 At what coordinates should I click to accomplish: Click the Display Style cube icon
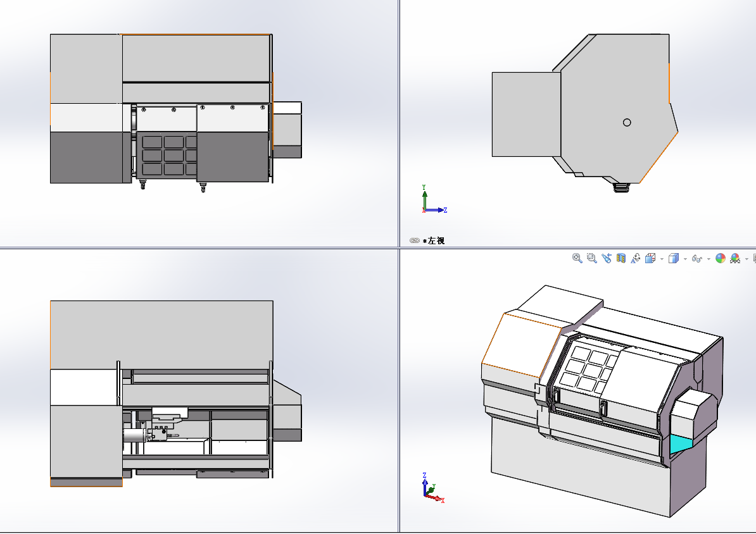click(x=674, y=258)
